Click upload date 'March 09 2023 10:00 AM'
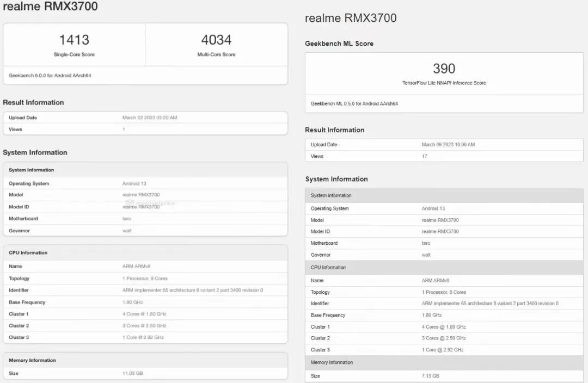Screen dimensions: 588x383 (448, 145)
